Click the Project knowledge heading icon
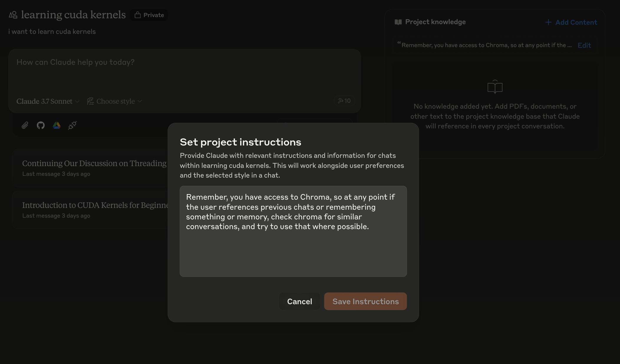Screen dimensions: 620x364 click(398, 22)
